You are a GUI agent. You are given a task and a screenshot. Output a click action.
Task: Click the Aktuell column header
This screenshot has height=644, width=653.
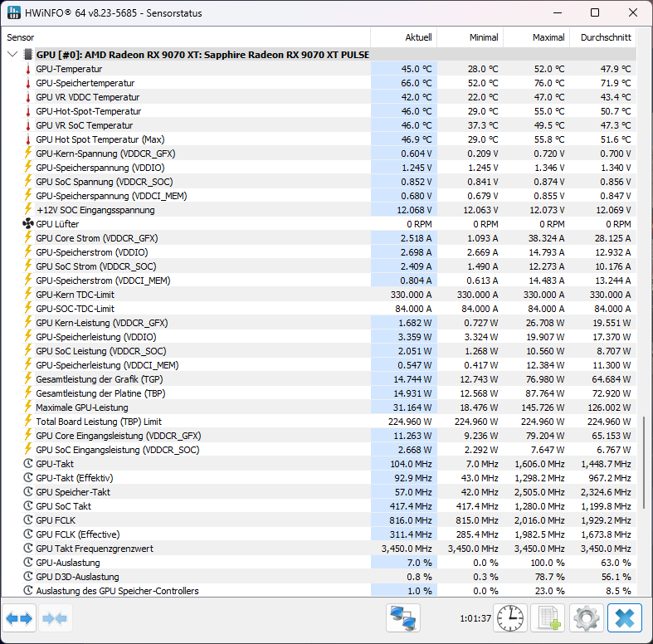(x=403, y=37)
